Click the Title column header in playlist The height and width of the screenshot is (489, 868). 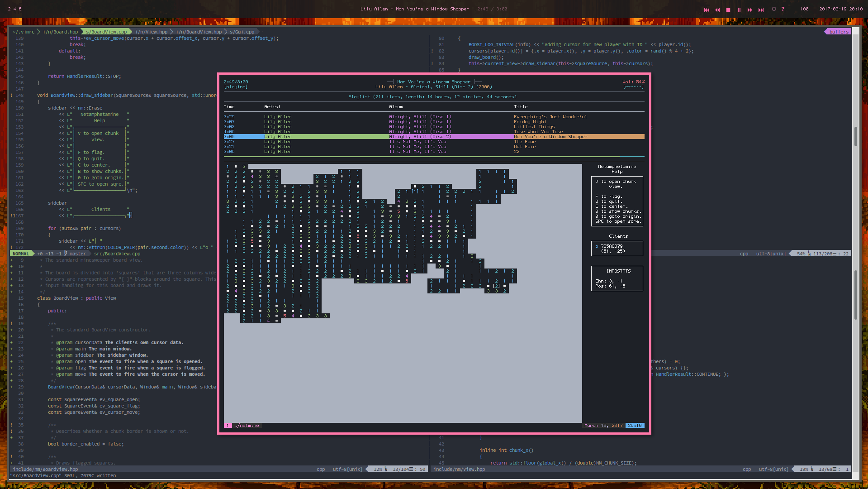(521, 107)
